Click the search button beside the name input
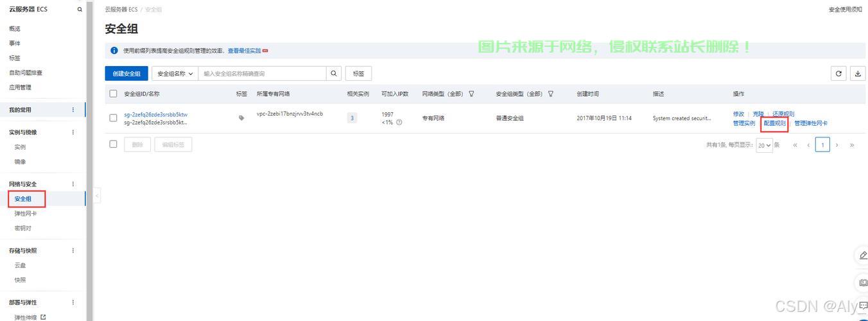The image size is (868, 321). point(334,73)
